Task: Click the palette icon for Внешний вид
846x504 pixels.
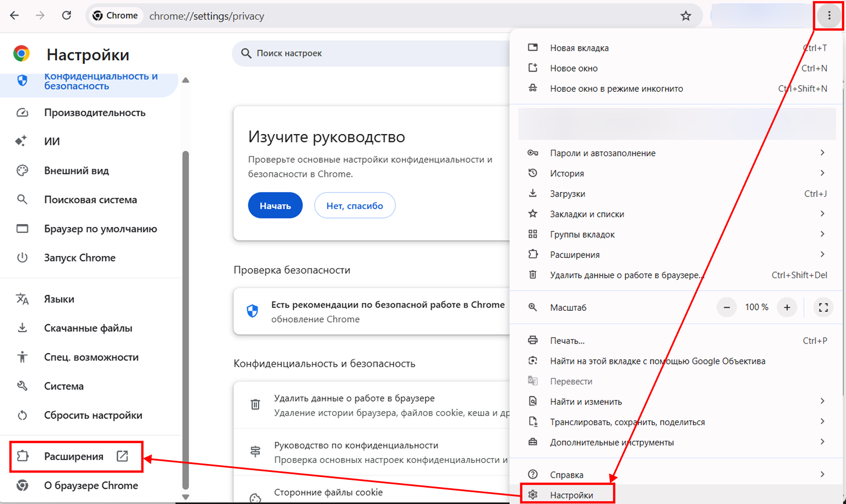Action: tap(22, 171)
